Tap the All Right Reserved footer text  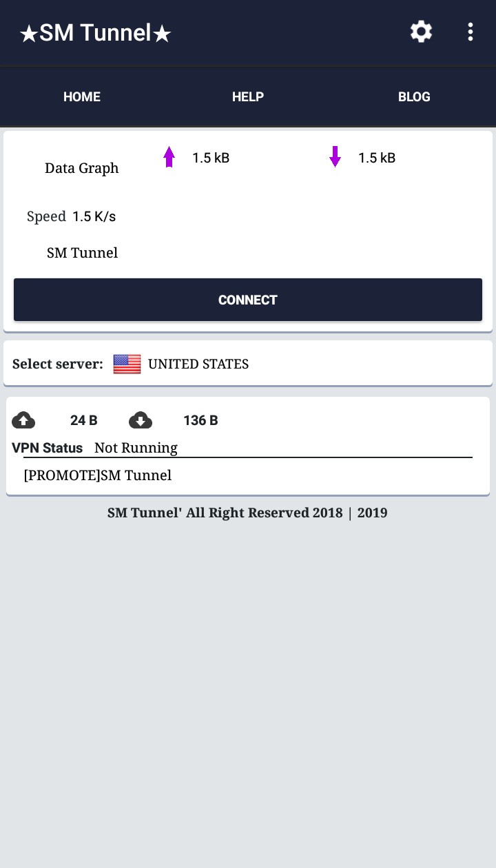coord(247,513)
